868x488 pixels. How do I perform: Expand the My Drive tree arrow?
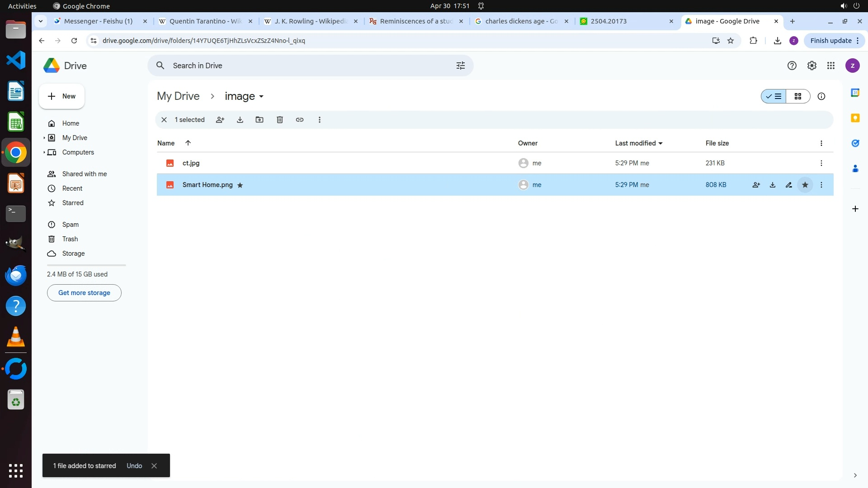coord(44,138)
